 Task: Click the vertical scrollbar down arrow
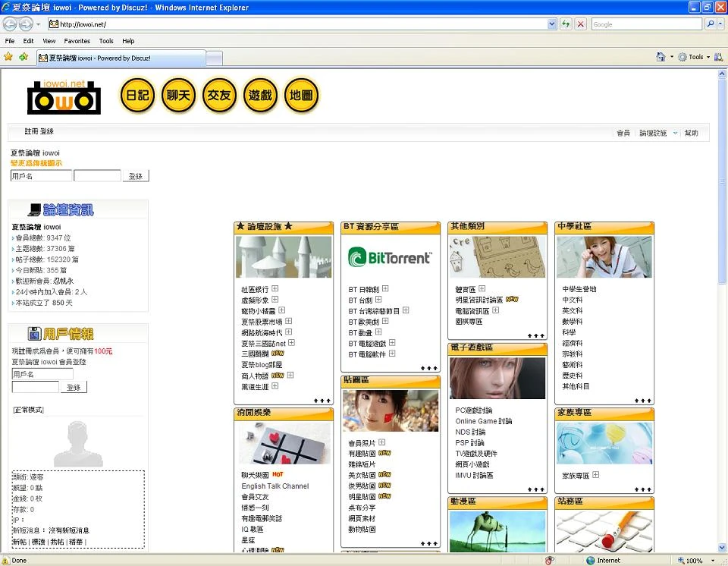click(x=722, y=548)
